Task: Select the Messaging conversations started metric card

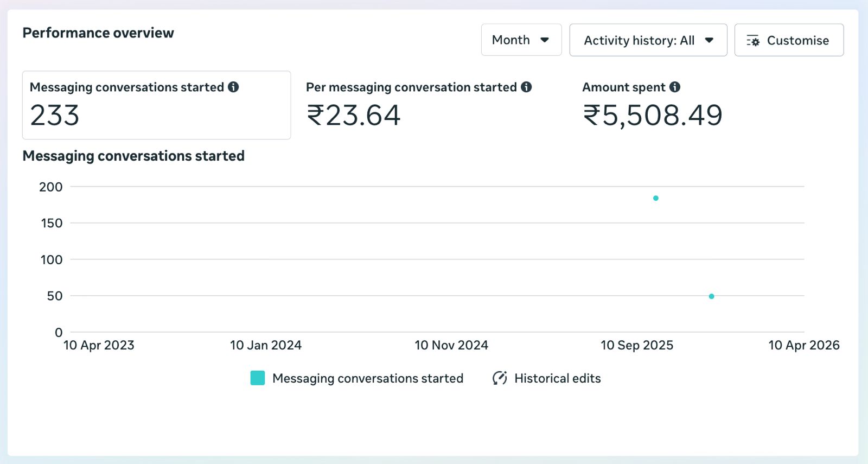Action: pyautogui.click(x=156, y=105)
